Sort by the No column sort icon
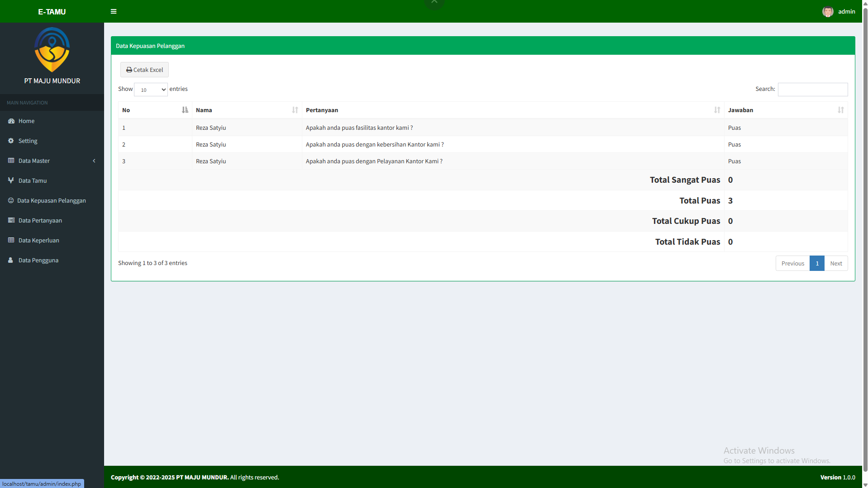Viewport: 868px width, 488px height. 185,110
